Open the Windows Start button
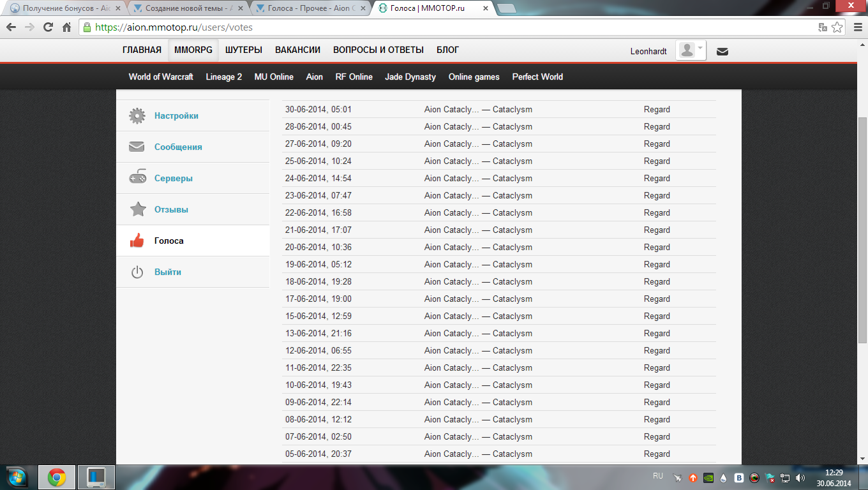 (17, 477)
